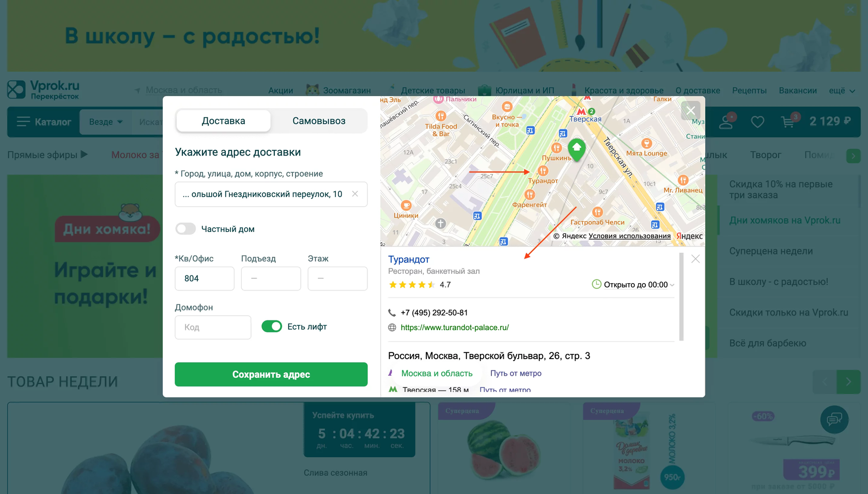Image resolution: width=868 pixels, height=494 pixels.
Task: Click the Каталог button
Action: pos(43,122)
